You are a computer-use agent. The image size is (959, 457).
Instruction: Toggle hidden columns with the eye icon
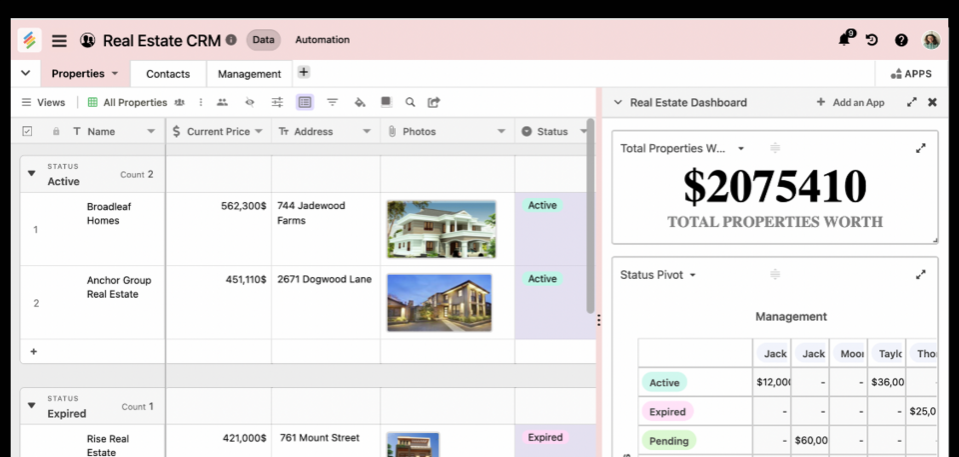coord(250,102)
